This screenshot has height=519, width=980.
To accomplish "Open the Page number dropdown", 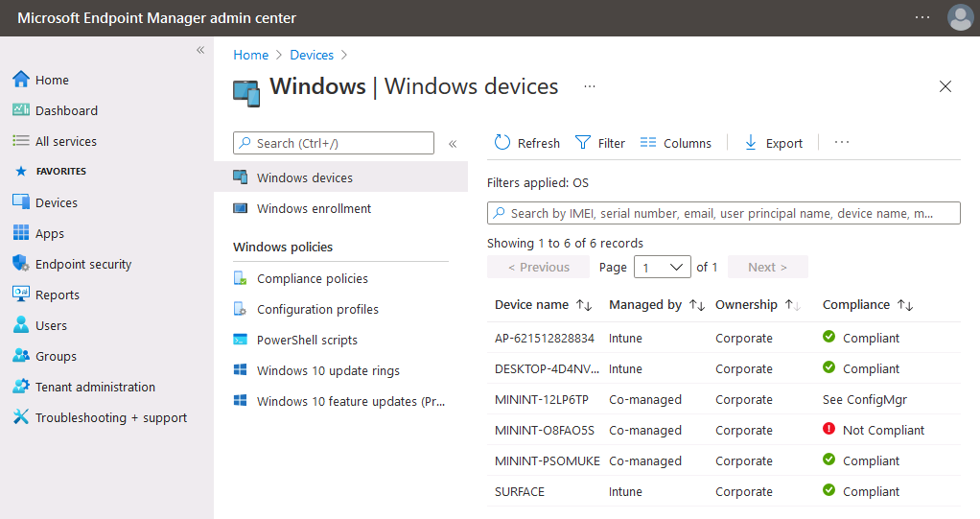I will pos(662,267).
